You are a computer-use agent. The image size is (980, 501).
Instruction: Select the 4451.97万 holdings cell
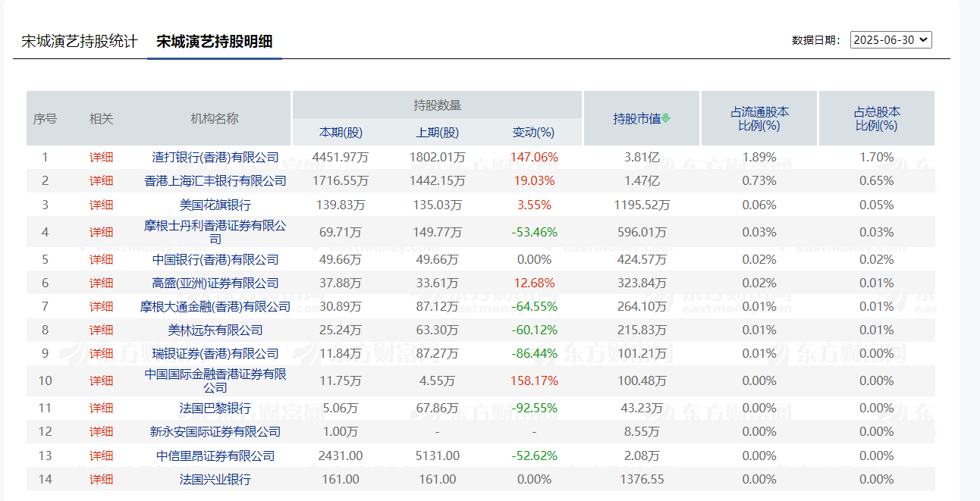[x=341, y=158]
